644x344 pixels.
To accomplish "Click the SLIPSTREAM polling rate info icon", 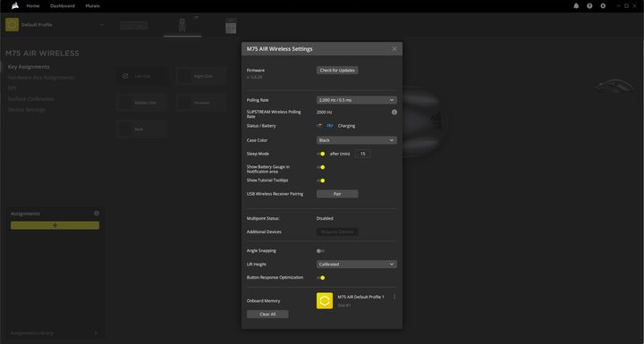I will [x=394, y=112].
